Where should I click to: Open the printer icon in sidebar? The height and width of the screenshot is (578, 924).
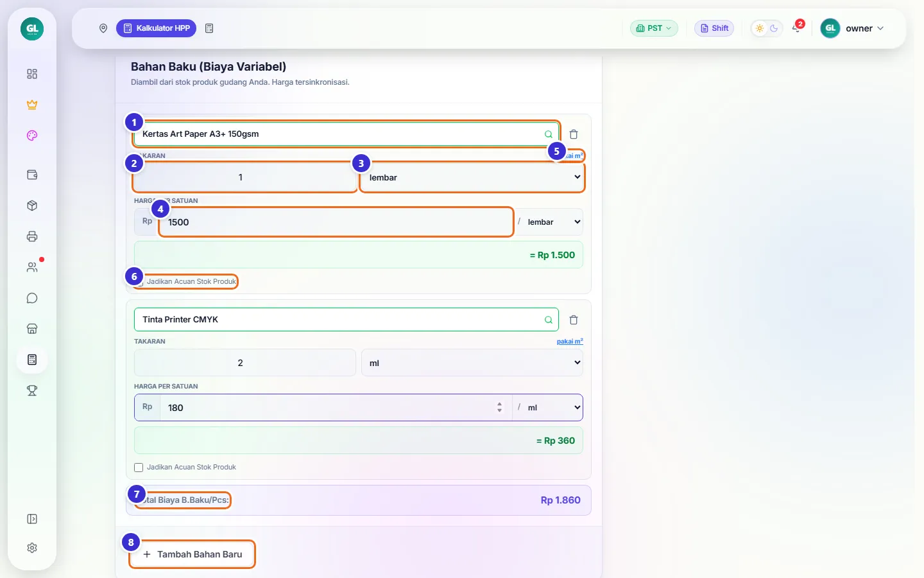point(32,236)
